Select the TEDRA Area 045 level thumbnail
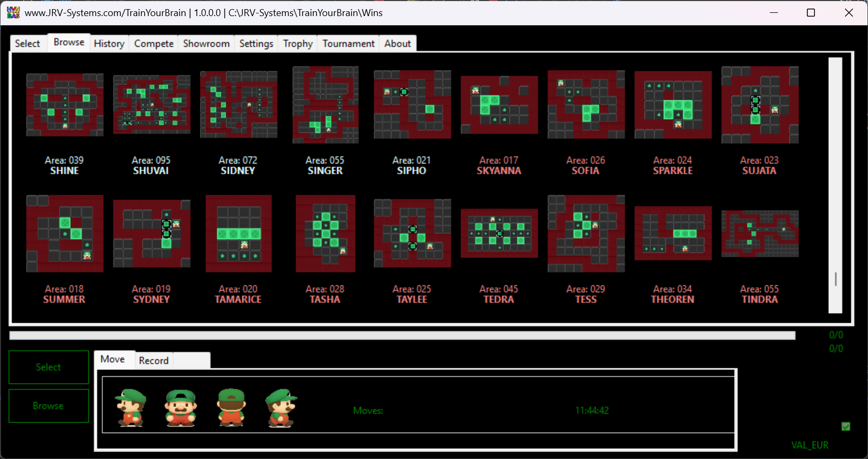Image resolution: width=868 pixels, height=459 pixels. [499, 233]
